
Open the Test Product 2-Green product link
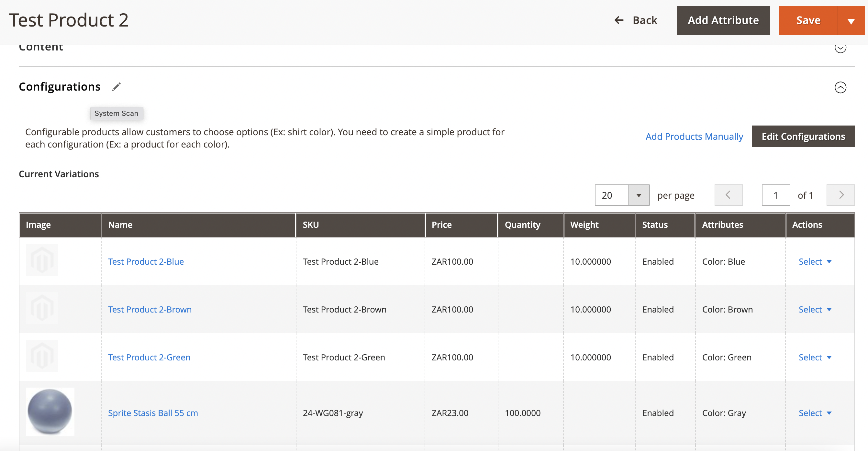pyautogui.click(x=149, y=357)
